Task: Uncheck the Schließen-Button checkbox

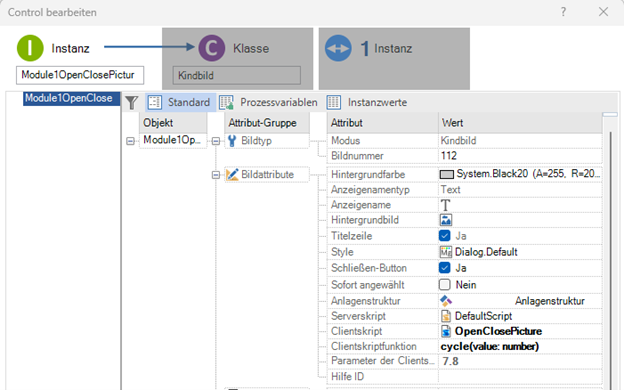Action: tap(445, 268)
